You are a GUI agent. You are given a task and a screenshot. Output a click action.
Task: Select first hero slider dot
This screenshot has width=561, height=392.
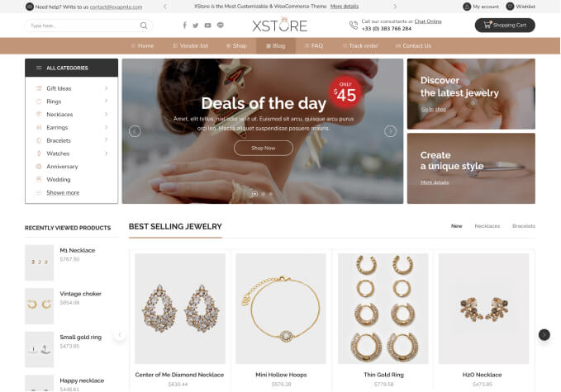pos(254,194)
